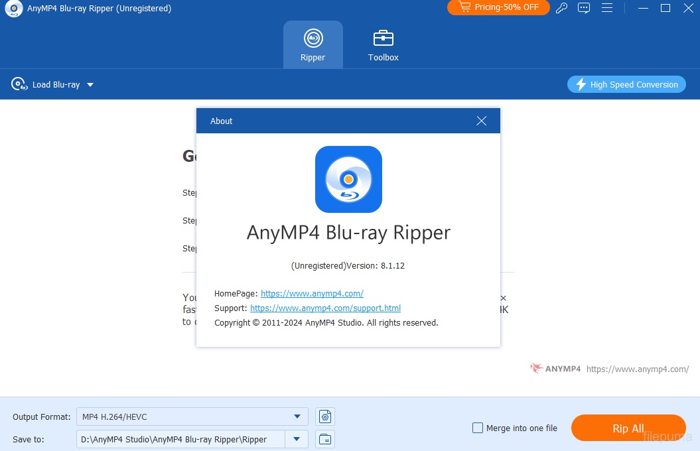Click the AnyMP4 Blu-ray Ripper title in About
This screenshot has width=700, height=451.
348,233
